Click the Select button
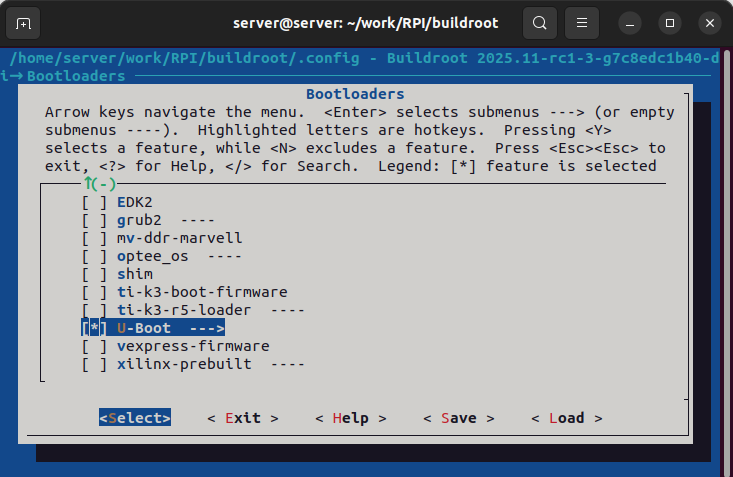 click(135, 418)
